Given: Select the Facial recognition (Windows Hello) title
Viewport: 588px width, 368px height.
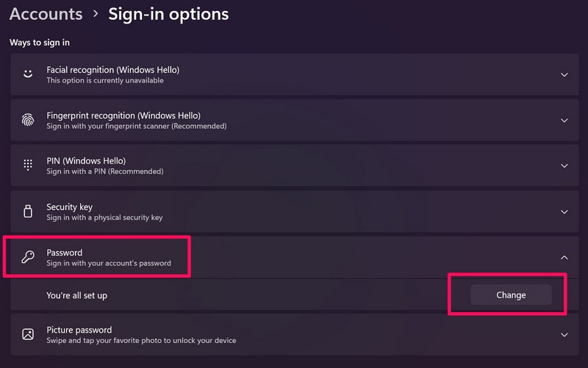Looking at the screenshot, I should pyautogui.click(x=112, y=70).
